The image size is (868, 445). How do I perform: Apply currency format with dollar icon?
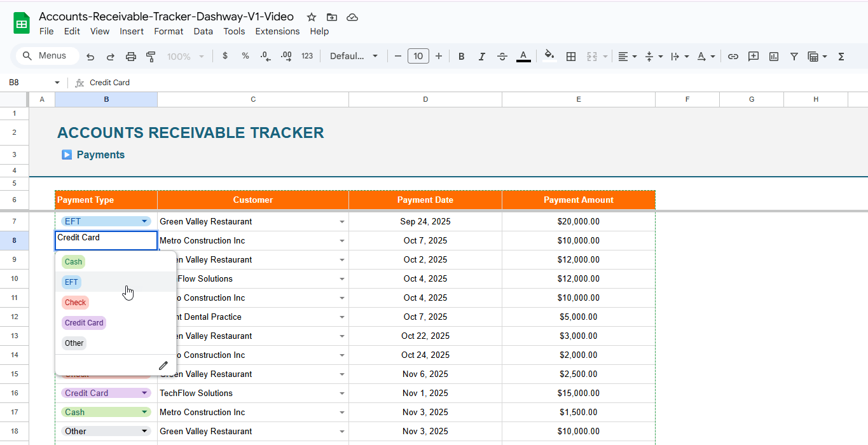click(x=225, y=56)
